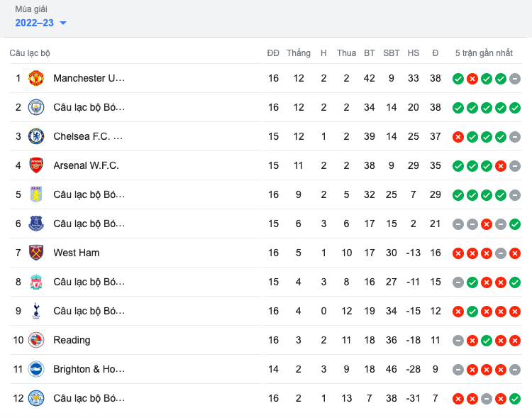Click the Manchester City crest in row 2
Viewport: 532px width, 418px height.
tap(35, 107)
